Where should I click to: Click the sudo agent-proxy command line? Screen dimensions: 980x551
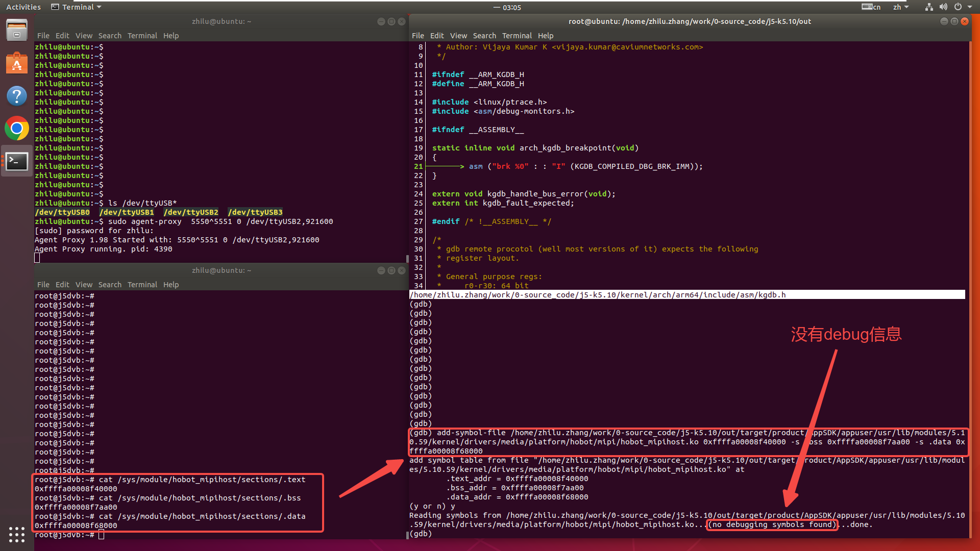pyautogui.click(x=184, y=221)
